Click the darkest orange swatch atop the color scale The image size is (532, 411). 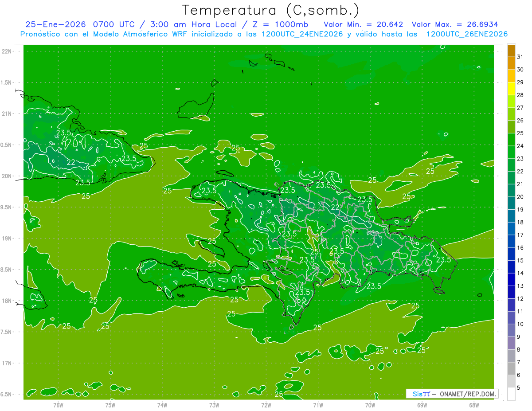[511, 51]
